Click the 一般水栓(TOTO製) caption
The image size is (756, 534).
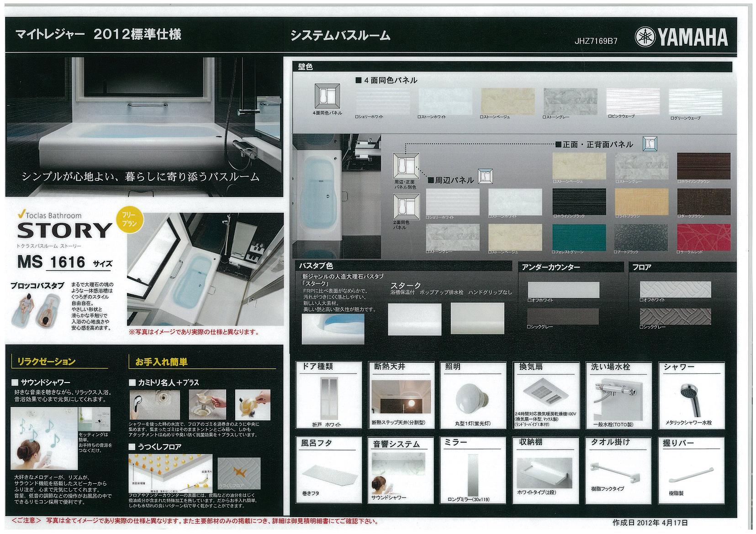point(613,424)
